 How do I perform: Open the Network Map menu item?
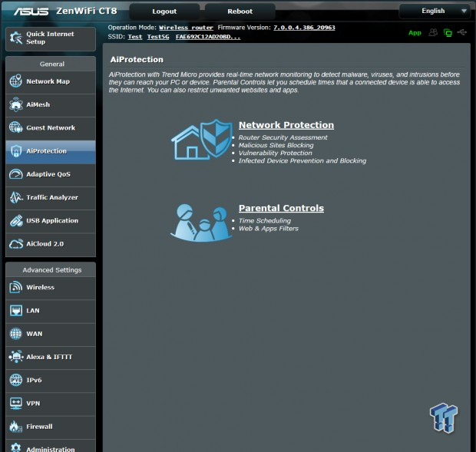pyautogui.click(x=51, y=81)
